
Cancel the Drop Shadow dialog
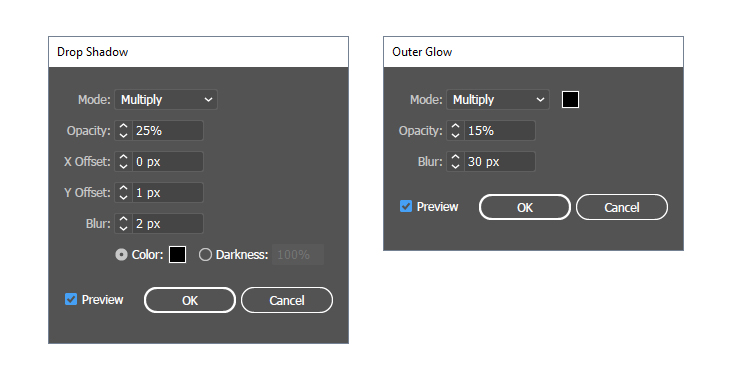tap(287, 300)
